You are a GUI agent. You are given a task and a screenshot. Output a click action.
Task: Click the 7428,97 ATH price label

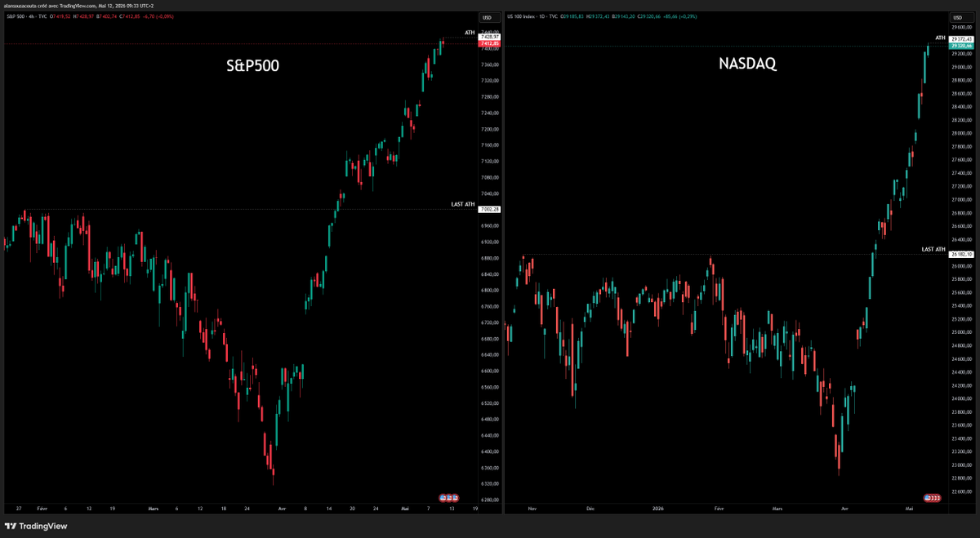pyautogui.click(x=489, y=37)
